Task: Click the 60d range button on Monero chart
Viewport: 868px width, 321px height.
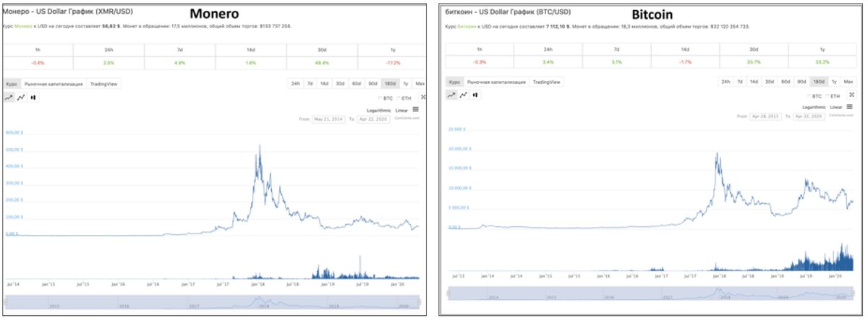Action: pos(357,84)
